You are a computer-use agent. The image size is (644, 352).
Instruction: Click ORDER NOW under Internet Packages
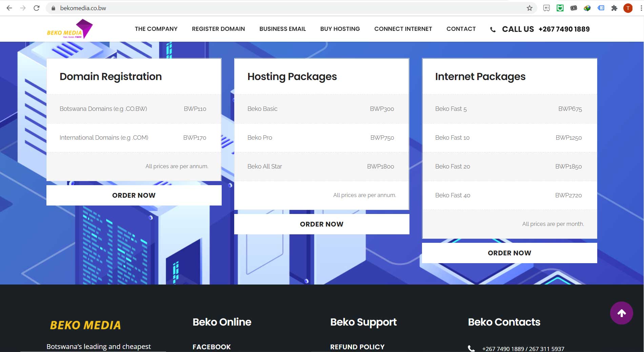(x=509, y=253)
